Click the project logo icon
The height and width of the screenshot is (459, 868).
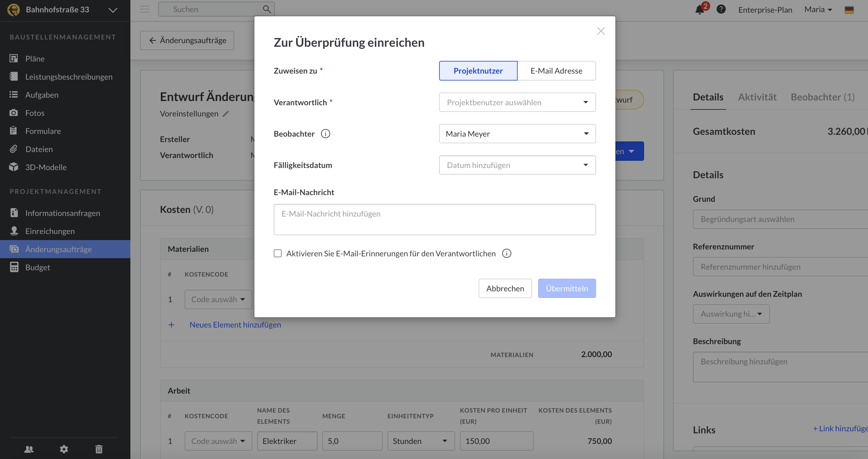point(14,9)
